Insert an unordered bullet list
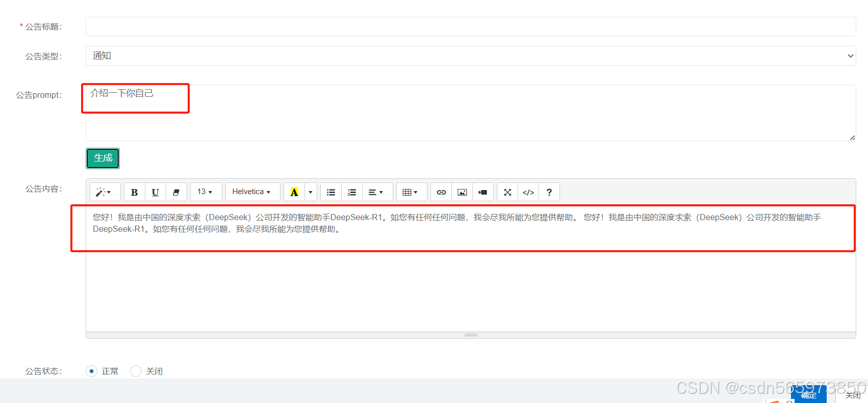 coord(331,192)
